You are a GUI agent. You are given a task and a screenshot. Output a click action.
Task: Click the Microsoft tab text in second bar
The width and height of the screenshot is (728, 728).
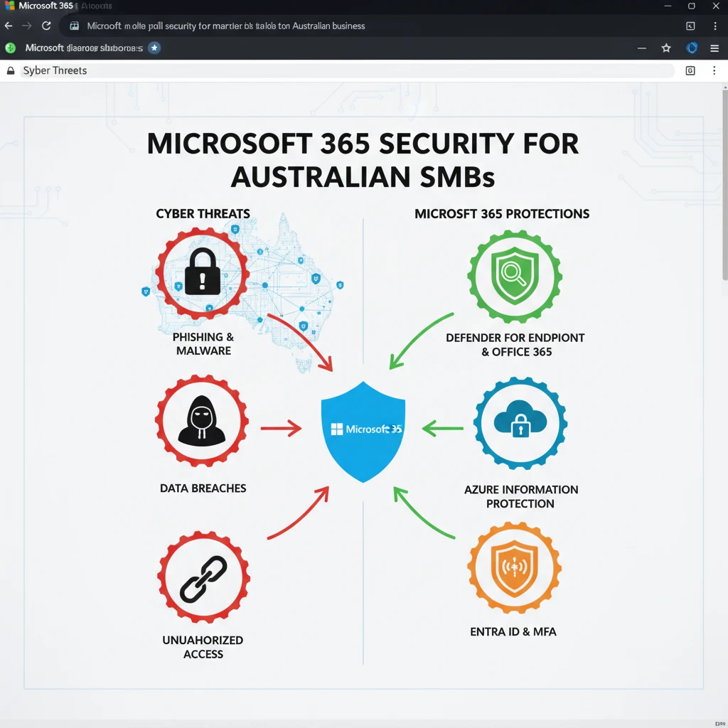84,48
